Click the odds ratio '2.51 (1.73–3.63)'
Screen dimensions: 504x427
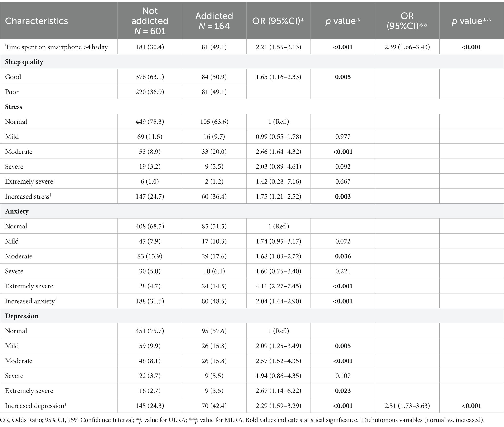(x=407, y=406)
